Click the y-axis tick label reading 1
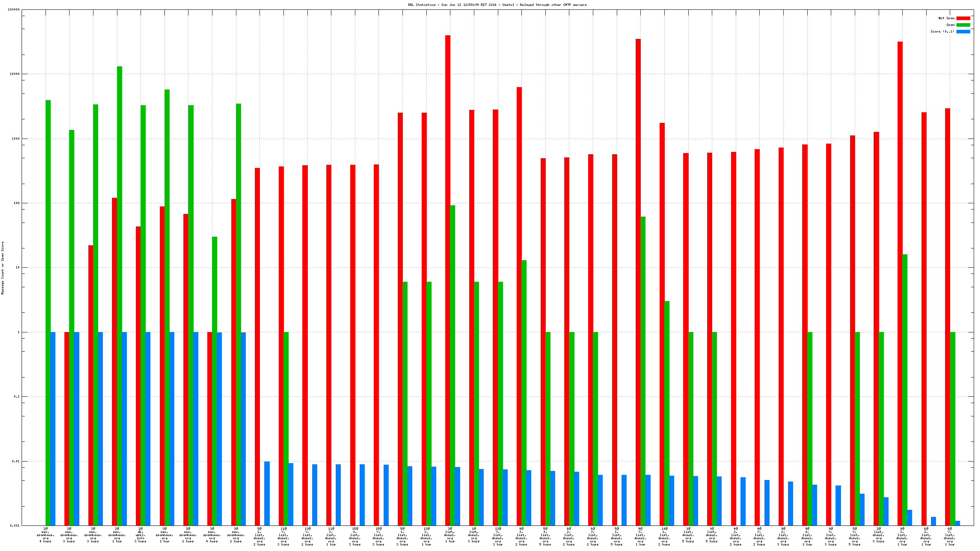 click(18, 332)
